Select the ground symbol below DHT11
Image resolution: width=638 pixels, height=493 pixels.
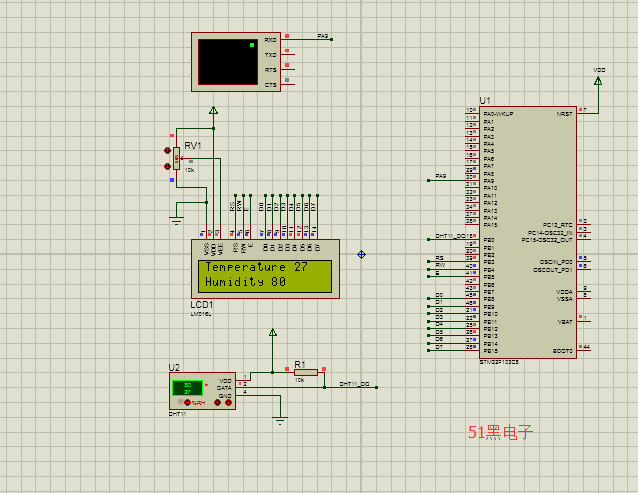tap(280, 421)
